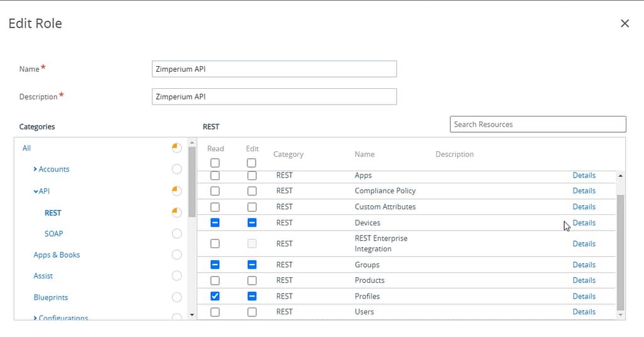Open Details for Users
The height and width of the screenshot is (337, 644).
tap(584, 312)
